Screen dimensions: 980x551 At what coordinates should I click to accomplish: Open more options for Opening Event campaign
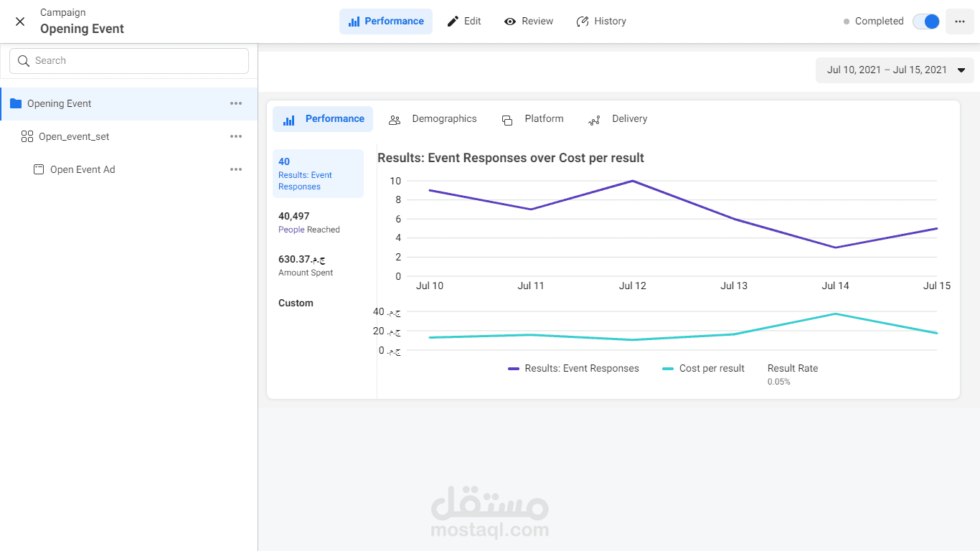click(x=236, y=103)
